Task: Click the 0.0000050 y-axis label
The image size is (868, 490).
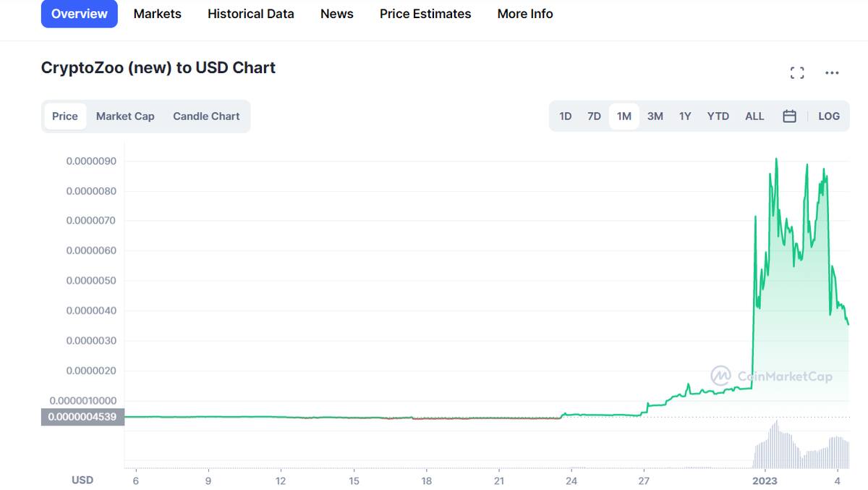Action: pos(91,281)
